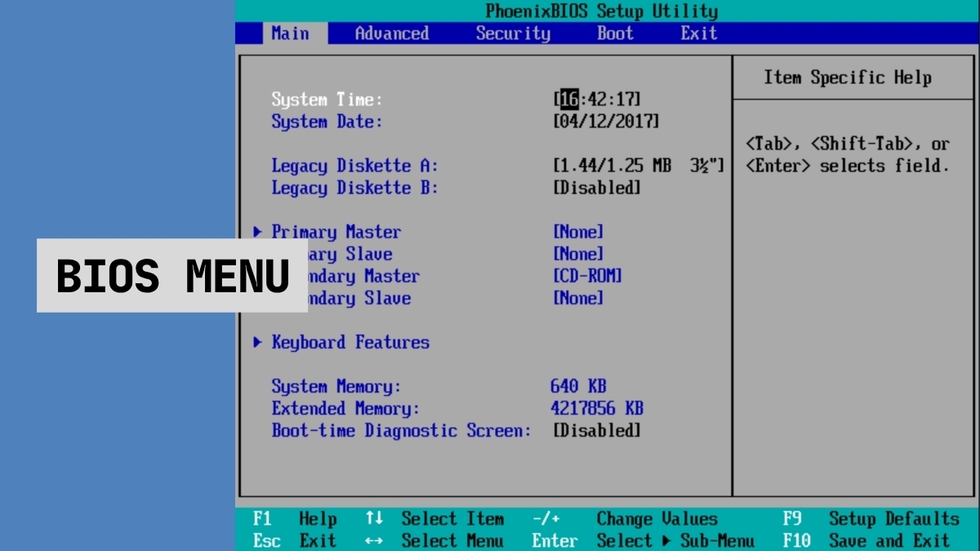Select the System Memory label

(336, 386)
